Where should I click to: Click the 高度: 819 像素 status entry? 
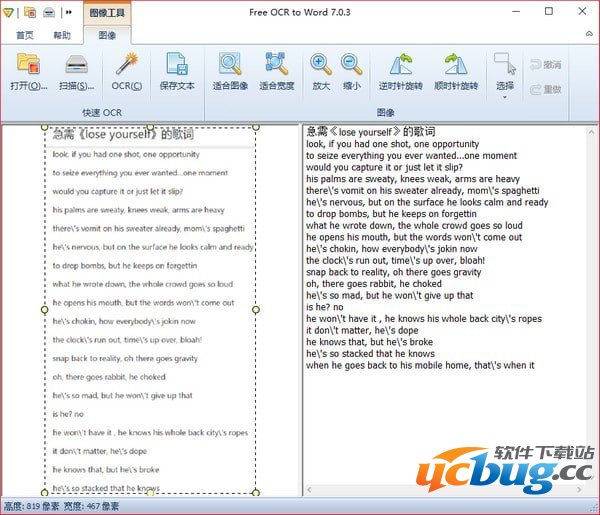[31, 506]
